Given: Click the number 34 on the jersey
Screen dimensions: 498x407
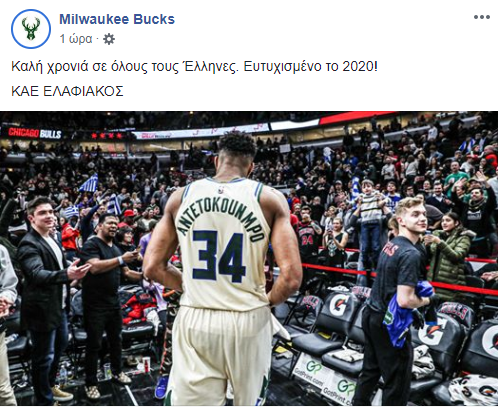Looking at the screenshot, I should point(219,256).
